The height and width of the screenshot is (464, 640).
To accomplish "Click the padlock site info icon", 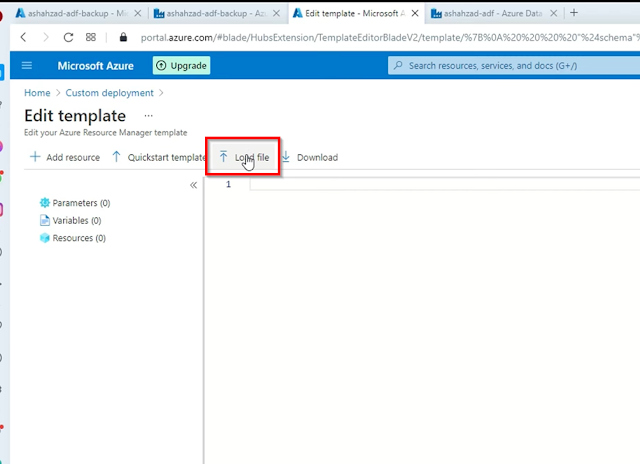I will tap(123, 37).
